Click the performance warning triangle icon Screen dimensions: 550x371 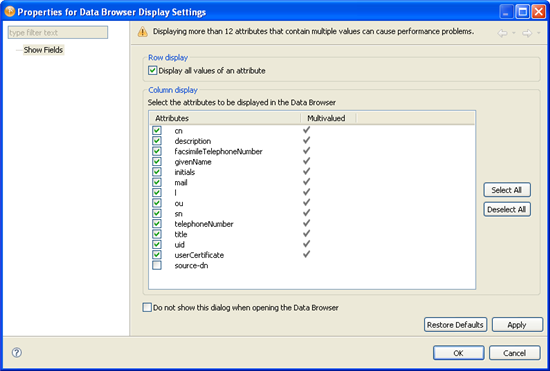pyautogui.click(x=142, y=32)
